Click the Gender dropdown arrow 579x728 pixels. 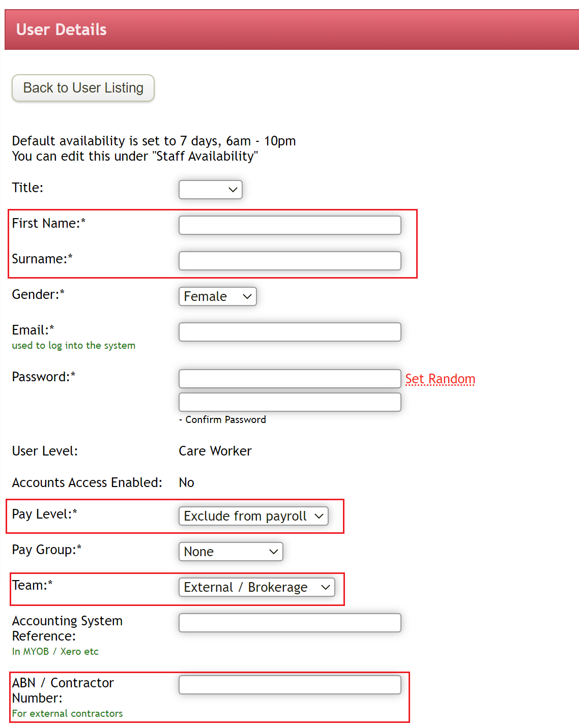coord(248,296)
